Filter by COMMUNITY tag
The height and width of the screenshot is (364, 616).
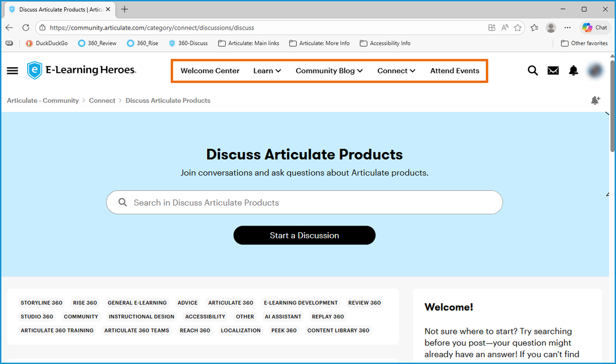tap(81, 317)
